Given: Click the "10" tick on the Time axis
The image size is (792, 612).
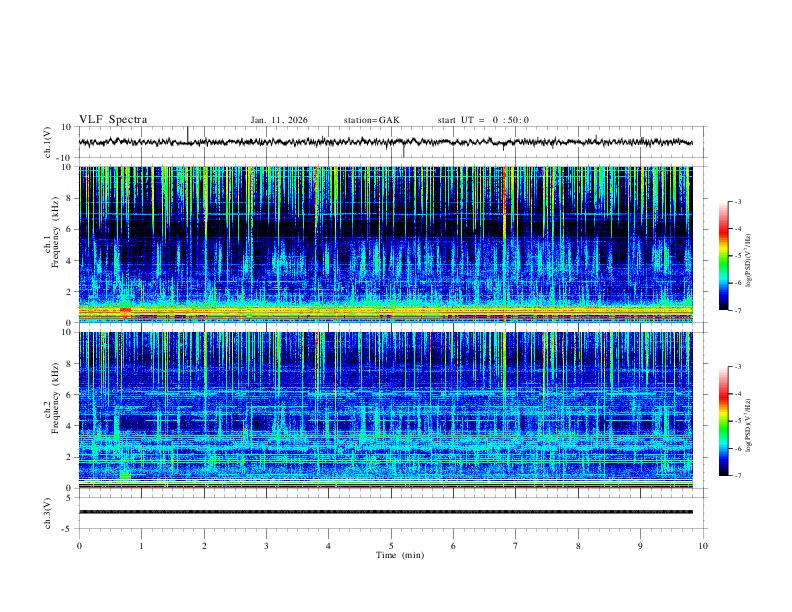Looking at the screenshot, I should click(x=703, y=546).
